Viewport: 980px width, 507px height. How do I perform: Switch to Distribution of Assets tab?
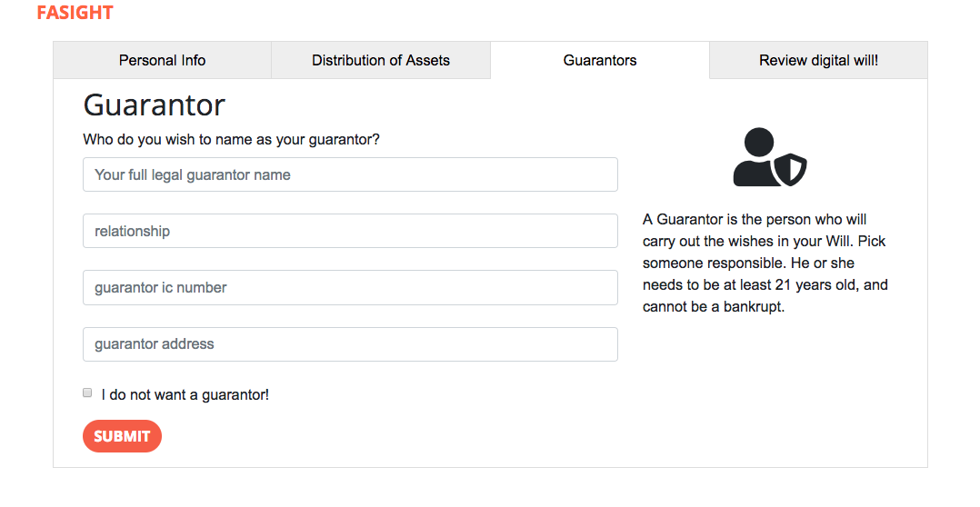(381, 60)
